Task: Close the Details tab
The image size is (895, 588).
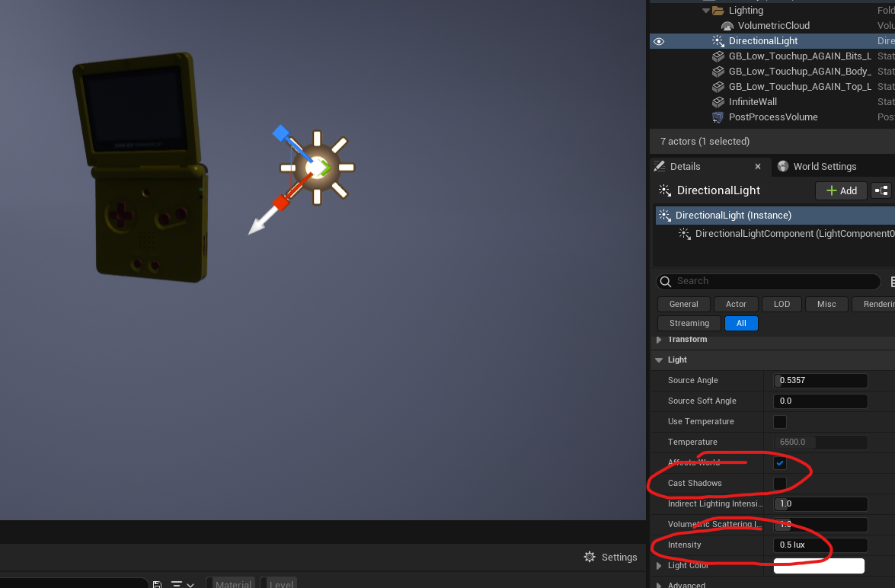Action: [x=757, y=167]
